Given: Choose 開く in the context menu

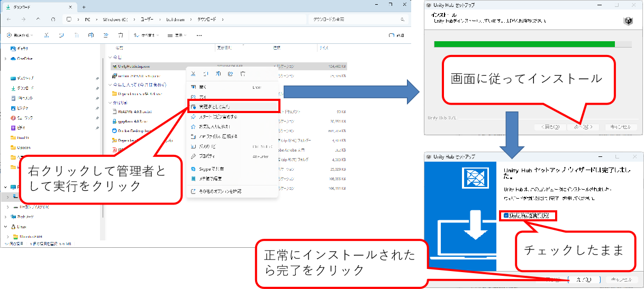Looking at the screenshot, I should coord(232,87).
